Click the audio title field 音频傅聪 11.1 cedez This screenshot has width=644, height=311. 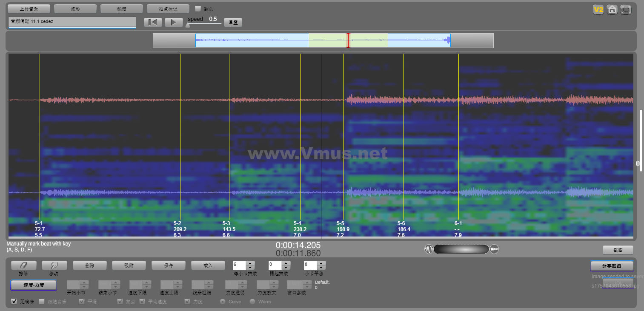[72, 22]
